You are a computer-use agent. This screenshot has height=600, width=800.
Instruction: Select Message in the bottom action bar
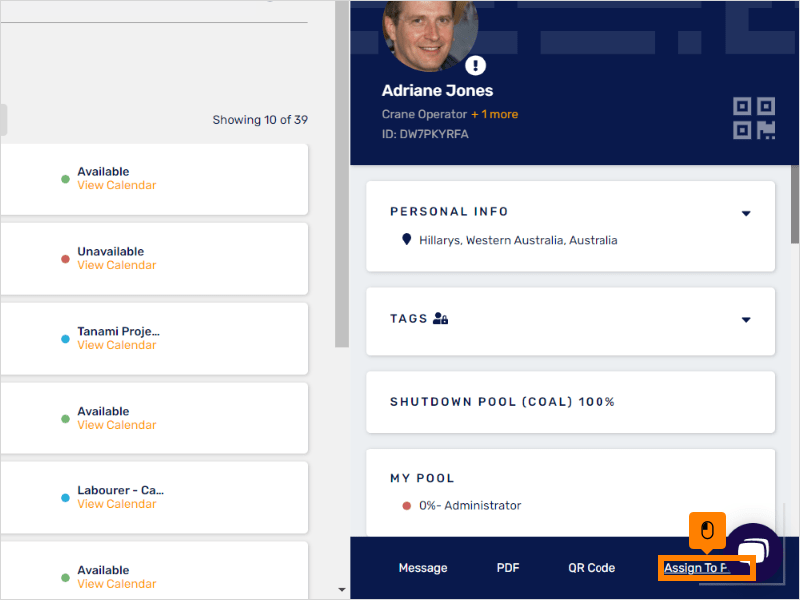(x=422, y=567)
